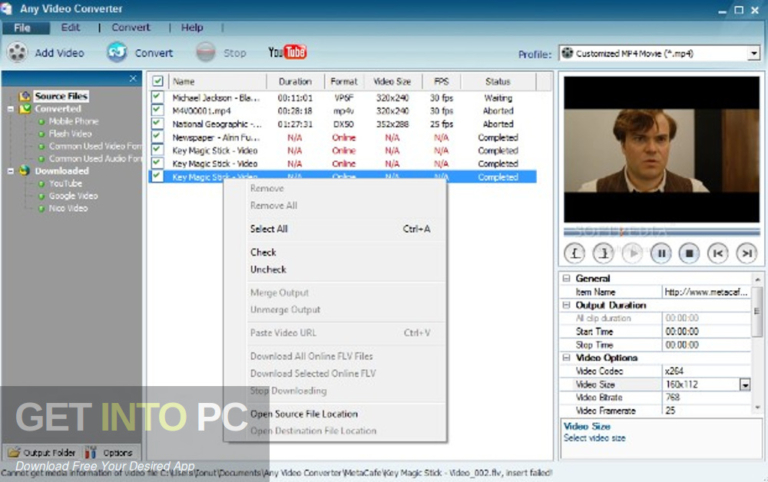Click the Output Folder icon
768x482 pixels.
(14, 452)
